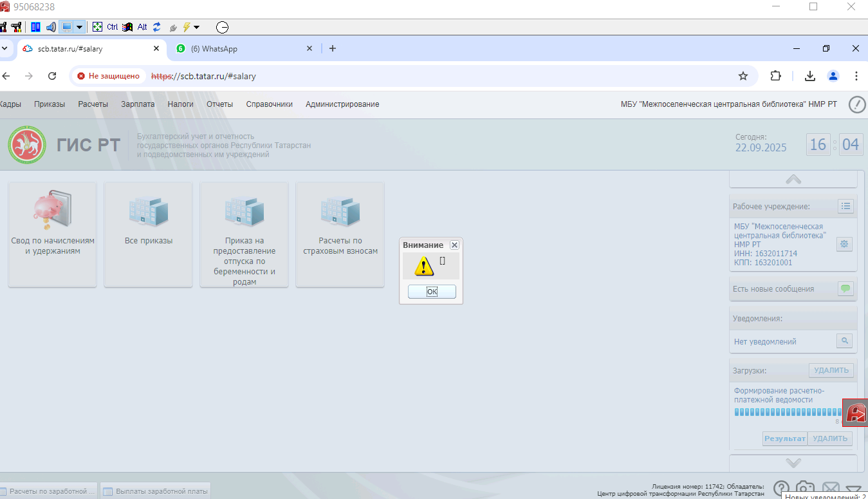
Task: Open the browser profile avatar
Action: (833, 76)
